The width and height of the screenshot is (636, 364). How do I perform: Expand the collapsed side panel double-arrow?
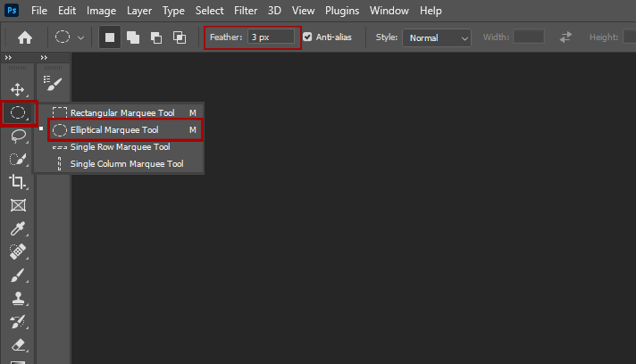[x=44, y=57]
